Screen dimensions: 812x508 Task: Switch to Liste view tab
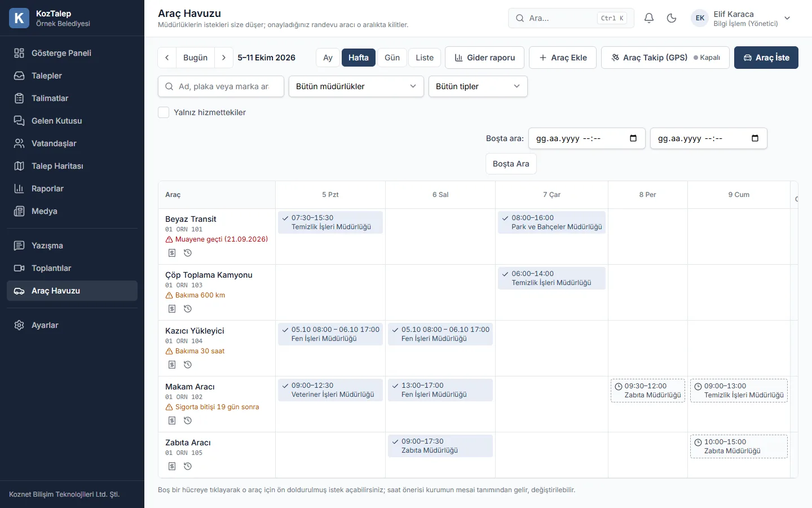[x=425, y=58]
